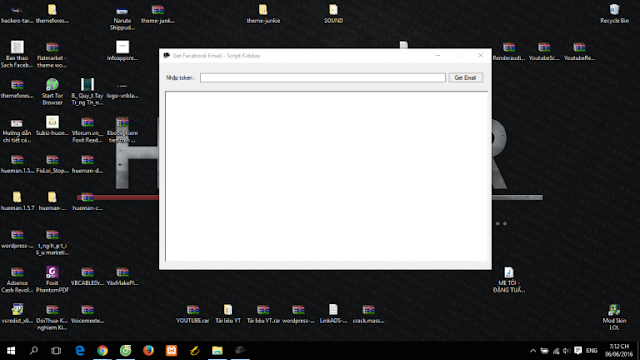Launch Google Chrome from the taskbar
This screenshot has width=640, height=360.
(102, 351)
